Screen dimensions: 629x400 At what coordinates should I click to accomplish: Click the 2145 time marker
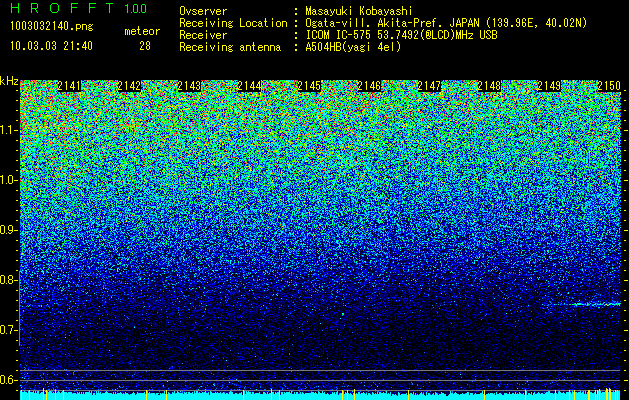click(309, 86)
